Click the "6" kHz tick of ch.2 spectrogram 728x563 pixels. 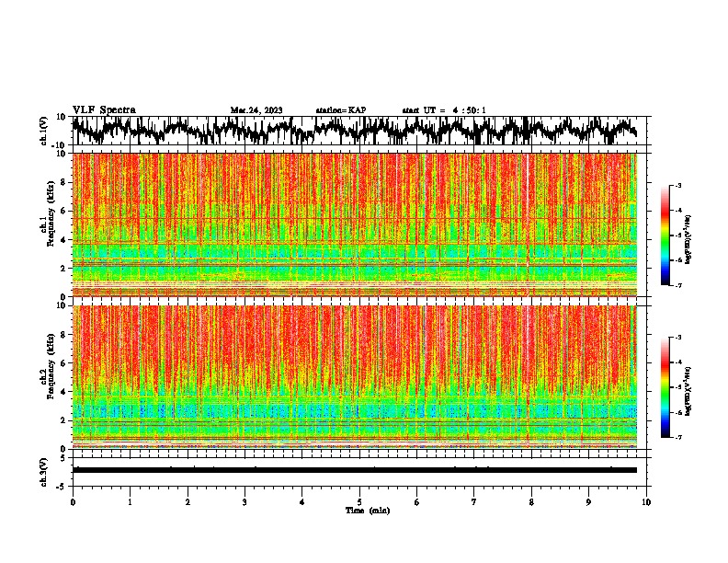click(x=63, y=363)
